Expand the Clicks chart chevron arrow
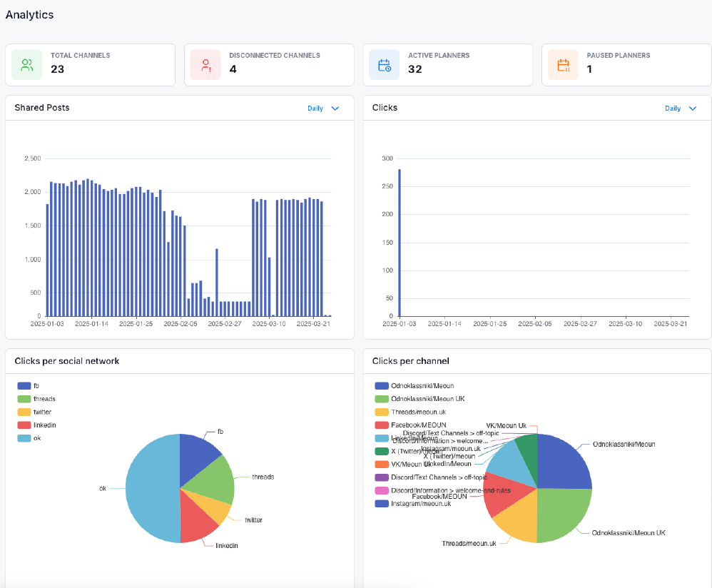712x588 pixels. 692,108
